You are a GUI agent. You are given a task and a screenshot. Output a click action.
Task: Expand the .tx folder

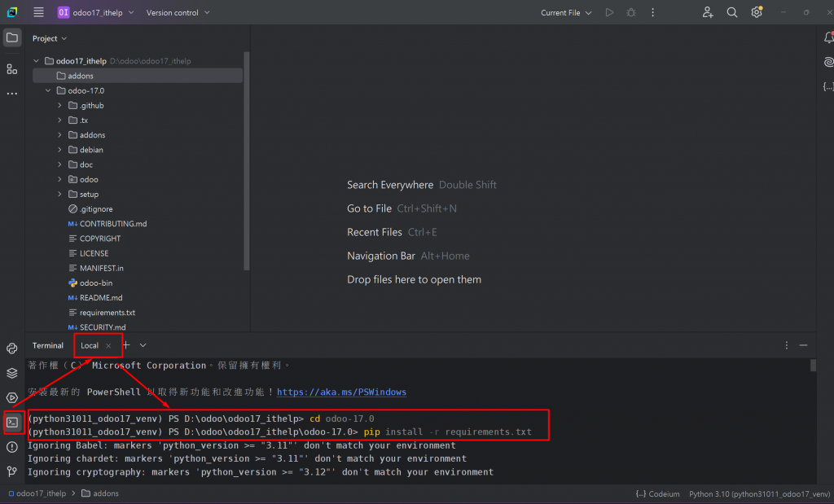[59, 121]
